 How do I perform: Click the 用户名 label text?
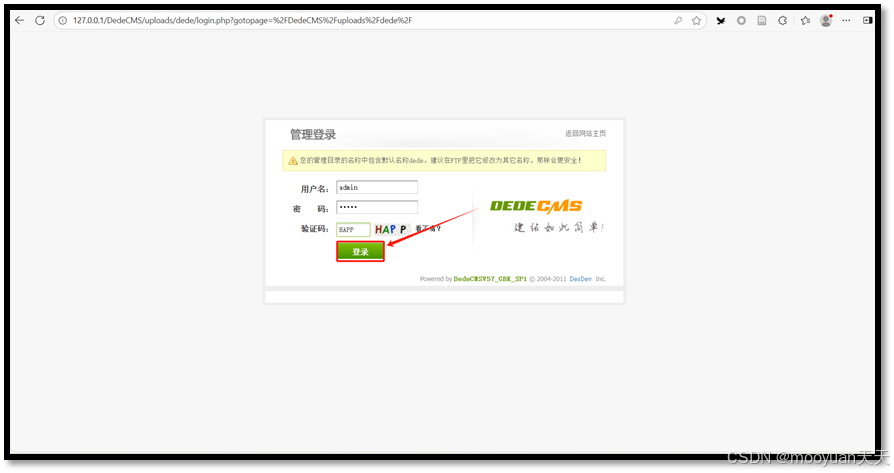315,189
